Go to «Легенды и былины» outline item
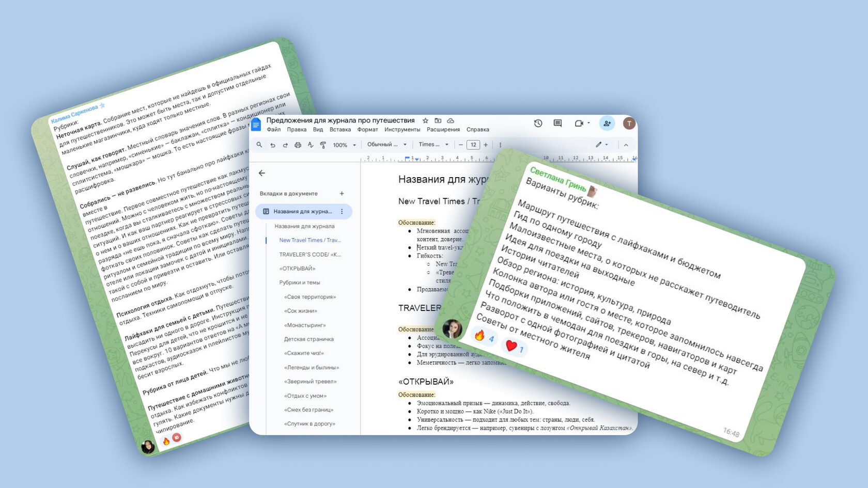 312,368
